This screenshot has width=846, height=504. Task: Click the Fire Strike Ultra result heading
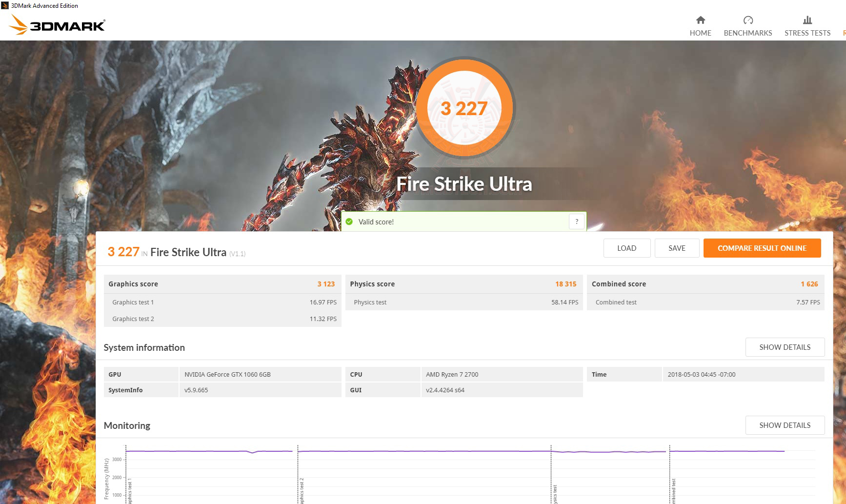click(188, 252)
